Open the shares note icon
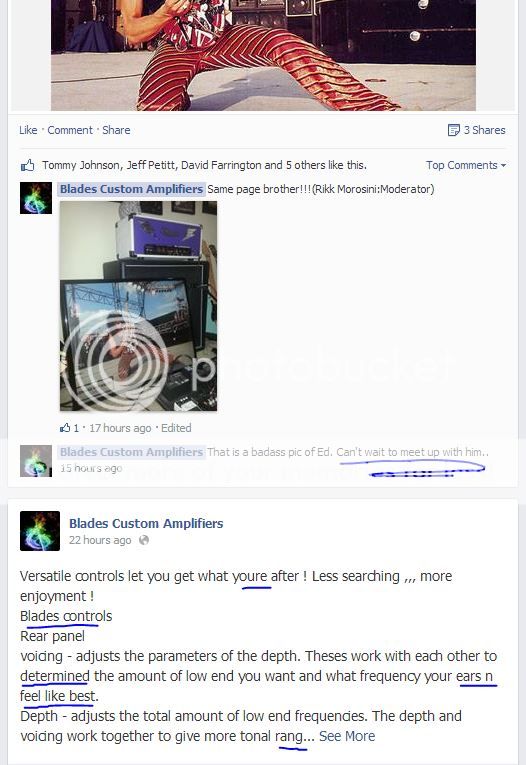526x765 pixels. point(453,130)
